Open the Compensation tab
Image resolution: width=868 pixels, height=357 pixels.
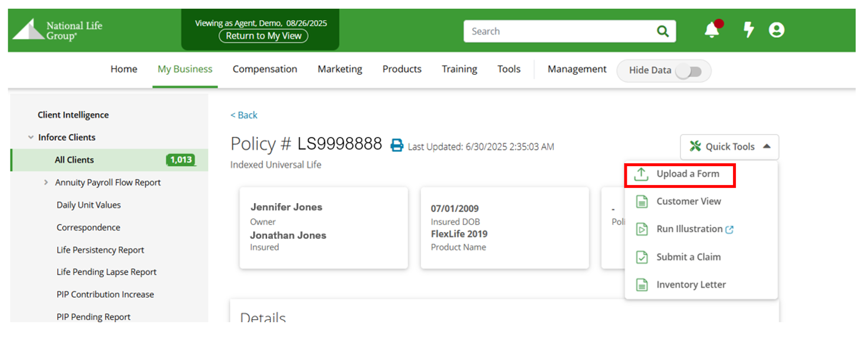pyautogui.click(x=265, y=70)
